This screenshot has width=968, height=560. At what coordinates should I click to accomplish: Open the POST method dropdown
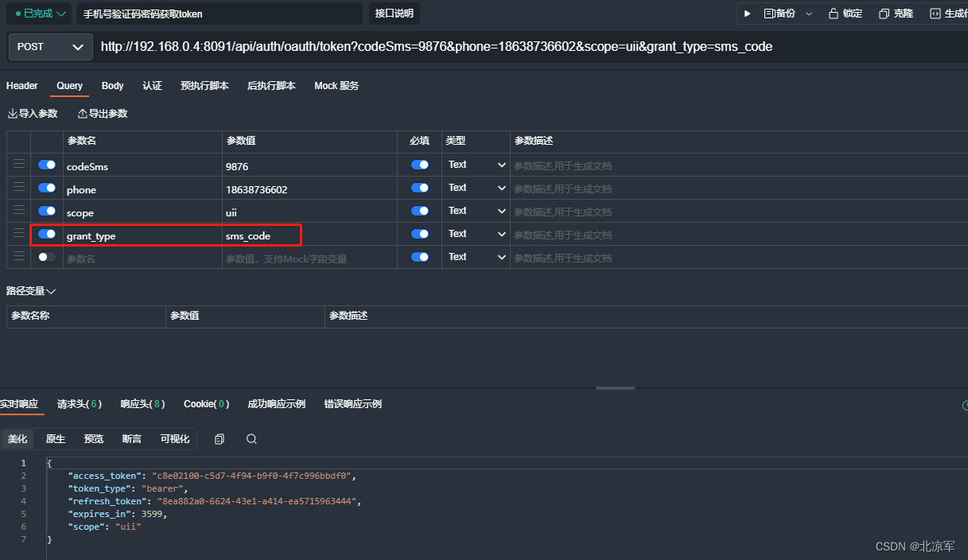[x=49, y=47]
